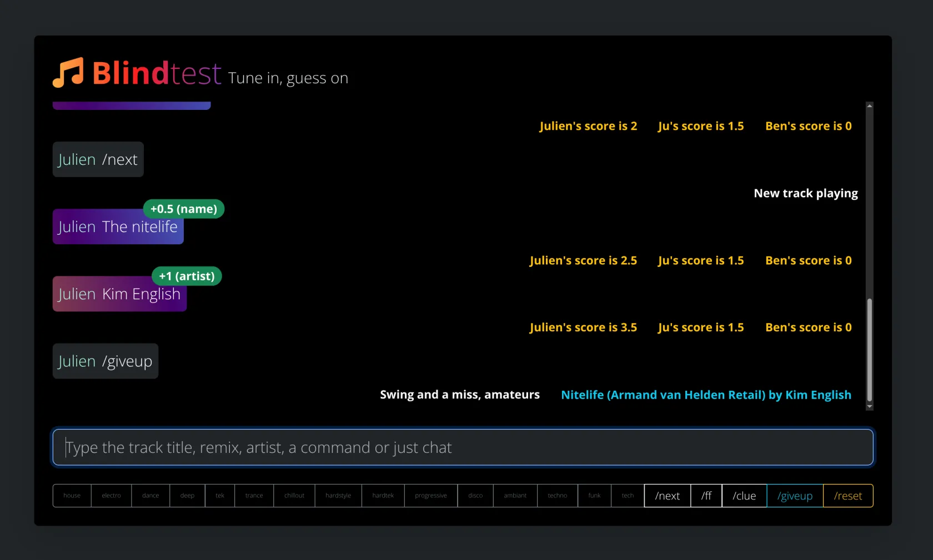Pick the techno genre tag
Image resolution: width=933 pixels, height=560 pixels.
click(557, 496)
